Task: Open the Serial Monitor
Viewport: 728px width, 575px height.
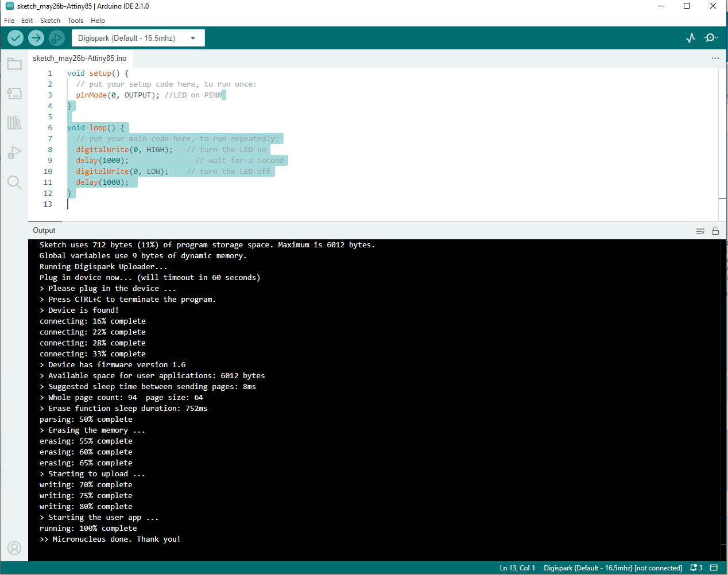Action: pyautogui.click(x=711, y=38)
